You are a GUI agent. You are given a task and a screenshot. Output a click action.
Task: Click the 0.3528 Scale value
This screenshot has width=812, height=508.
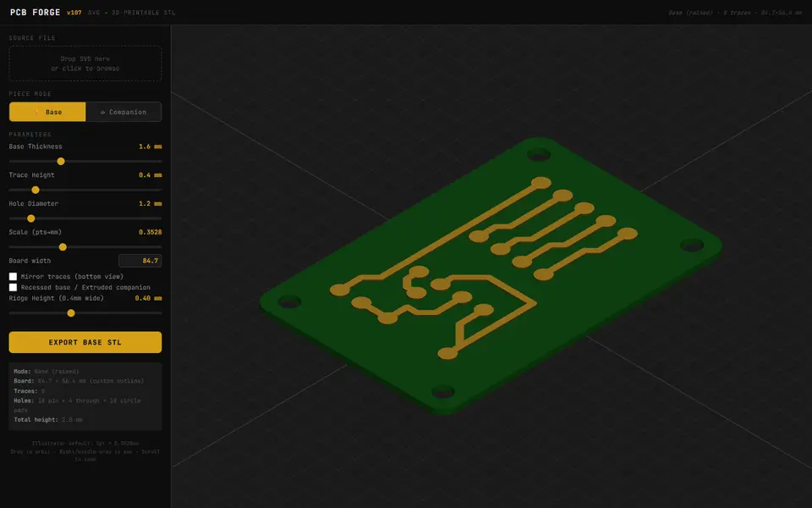pos(151,232)
